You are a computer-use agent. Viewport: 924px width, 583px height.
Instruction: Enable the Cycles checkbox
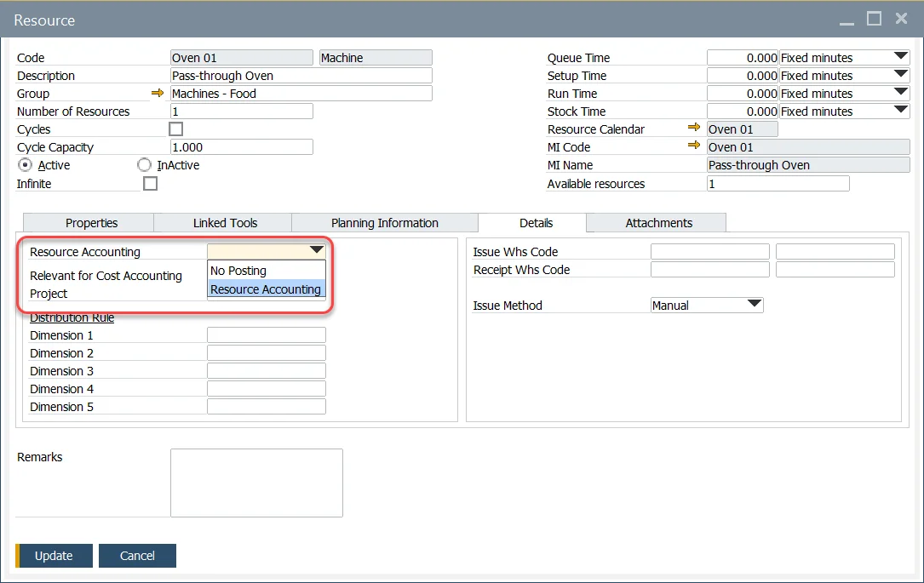coord(175,129)
